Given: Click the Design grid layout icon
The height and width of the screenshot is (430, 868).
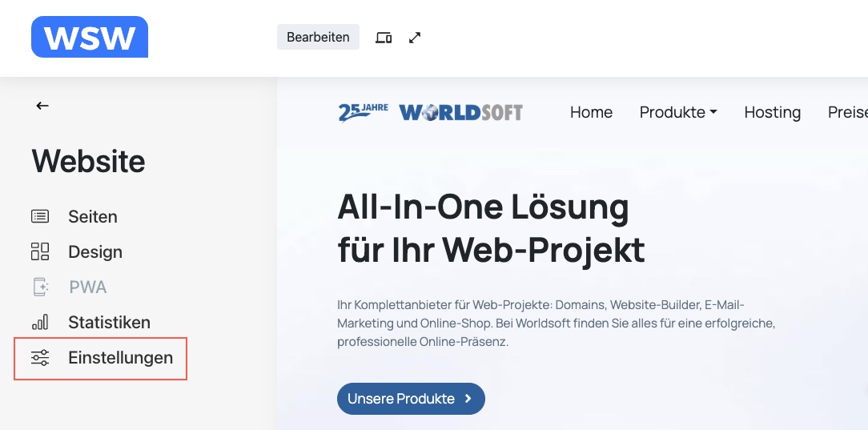Looking at the screenshot, I should point(40,251).
